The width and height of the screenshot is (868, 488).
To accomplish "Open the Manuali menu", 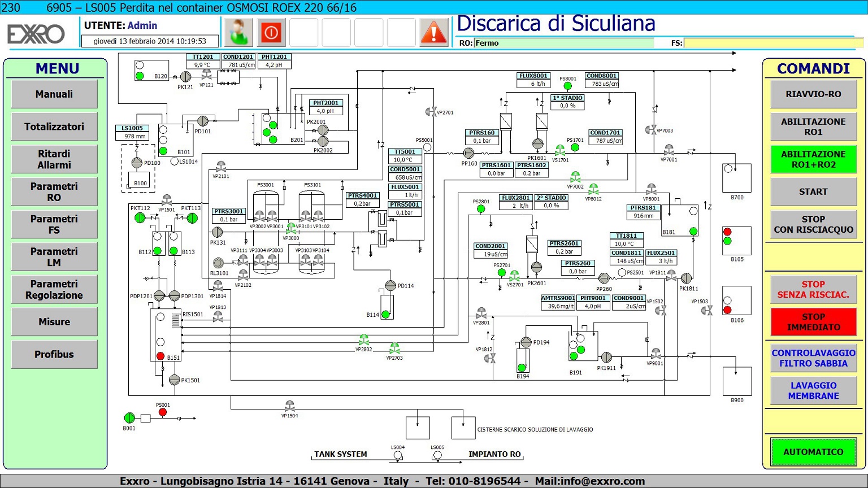I will (x=54, y=94).
